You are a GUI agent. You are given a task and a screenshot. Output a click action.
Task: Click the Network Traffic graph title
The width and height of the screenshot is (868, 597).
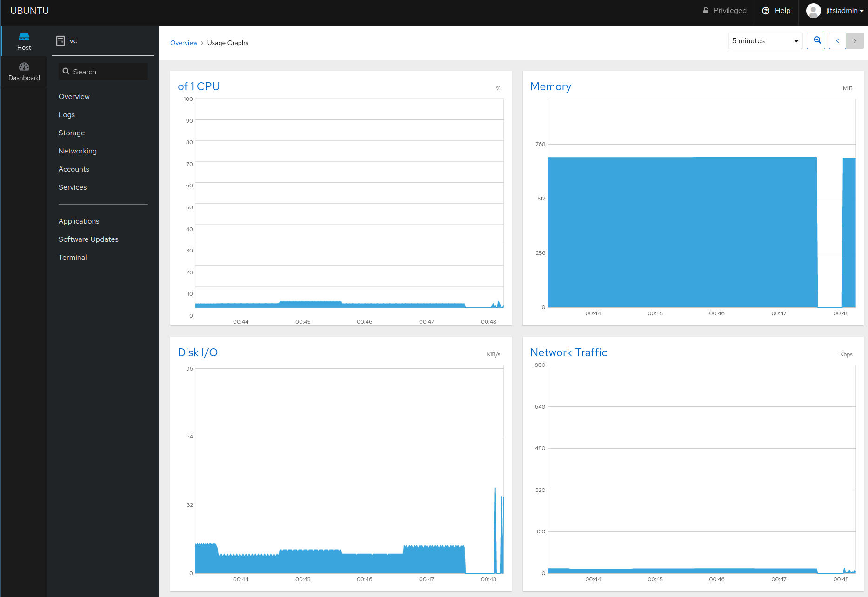click(x=568, y=352)
